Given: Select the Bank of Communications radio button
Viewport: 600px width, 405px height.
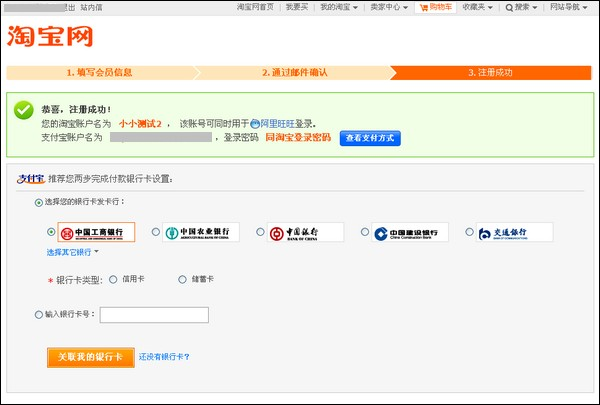Looking at the screenshot, I should 470,232.
